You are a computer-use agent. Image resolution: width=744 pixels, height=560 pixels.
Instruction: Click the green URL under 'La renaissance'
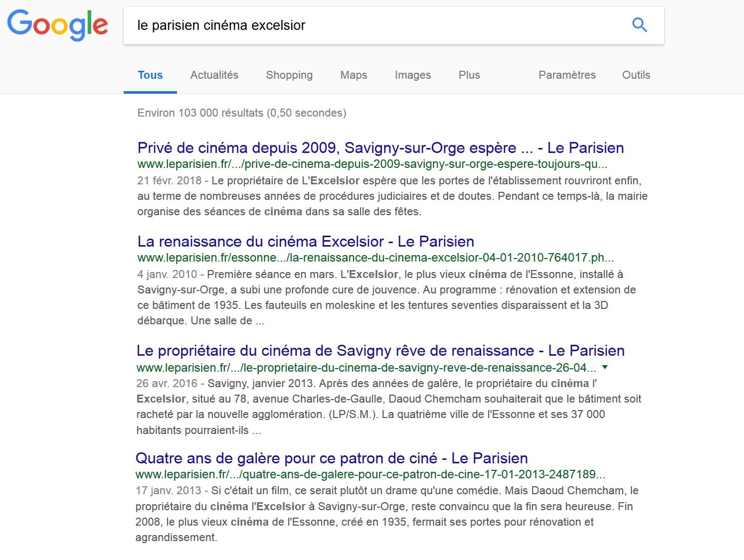point(375,258)
